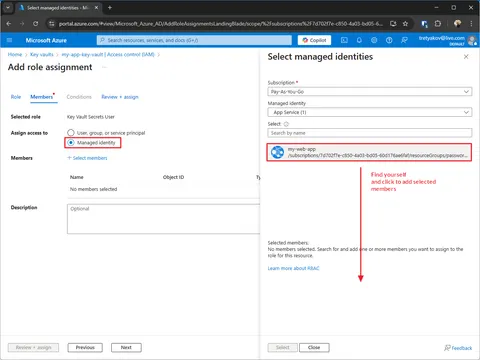Open the tab search dropdown arrow
This screenshot has width=480, height=360.
click(x=8, y=7)
